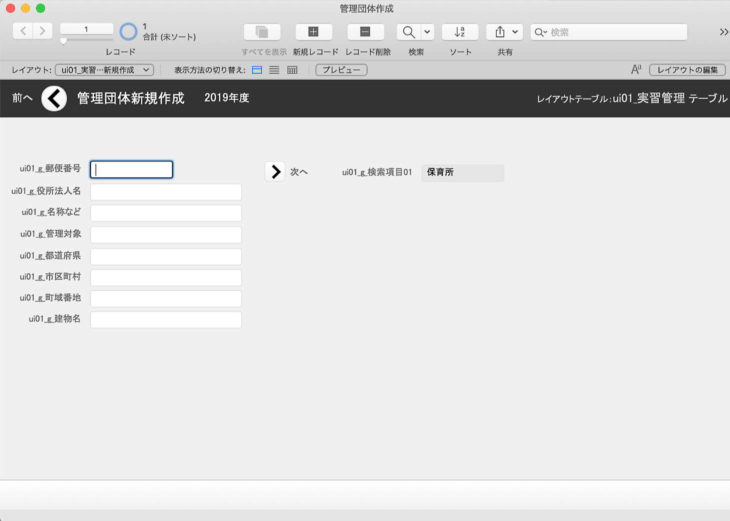Expand the toolbar overflow chevron
Viewport: 730px width, 521px height.
click(723, 32)
